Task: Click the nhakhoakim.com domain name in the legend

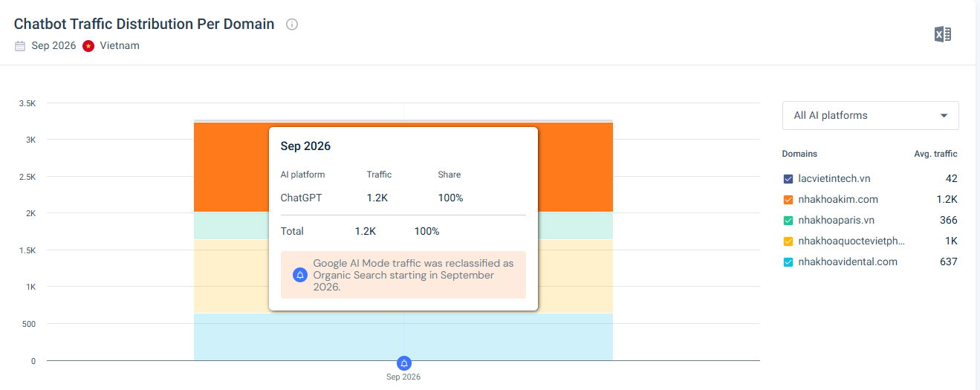Action: point(838,200)
